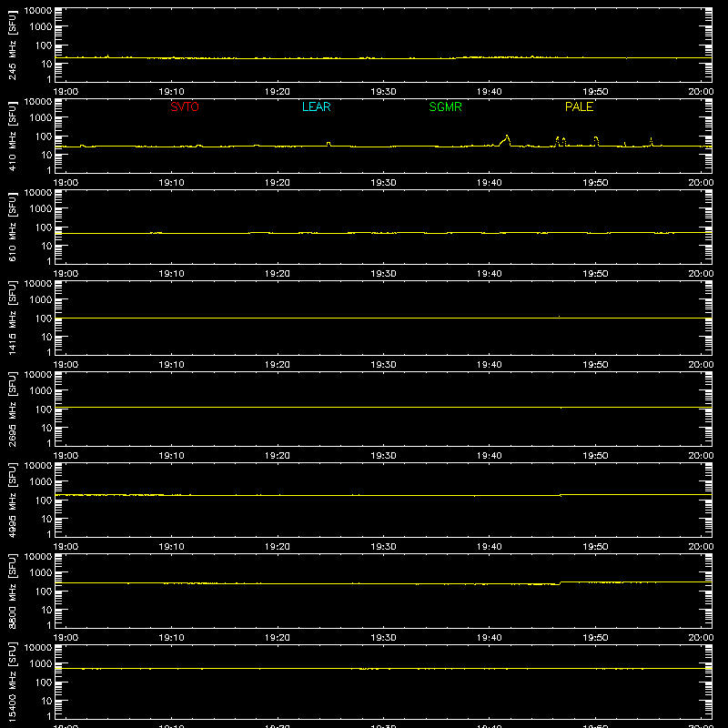
Task: Select the 4995 MHz [SFU] axis label
Action: point(12,500)
